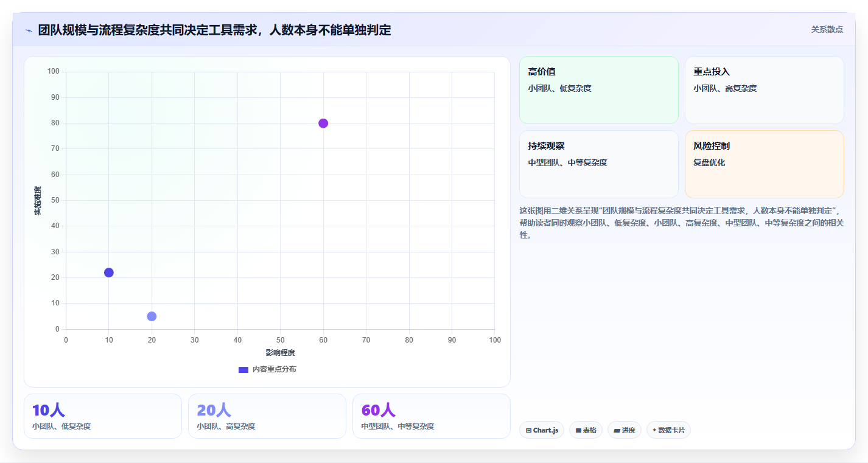Image resolution: width=868 pixels, height=463 pixels.
Task: Click the icon in the 数据卡片 tag
Action: (654, 430)
